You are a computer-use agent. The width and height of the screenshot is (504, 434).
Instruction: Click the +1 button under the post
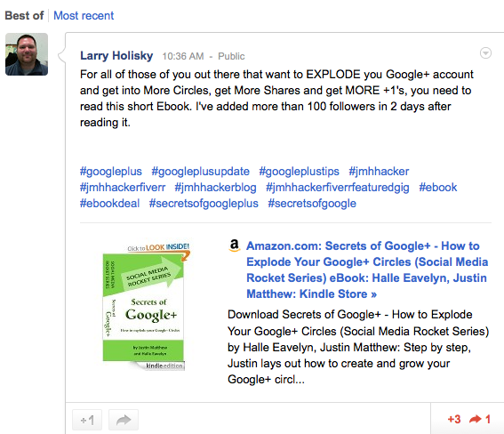[x=87, y=420]
